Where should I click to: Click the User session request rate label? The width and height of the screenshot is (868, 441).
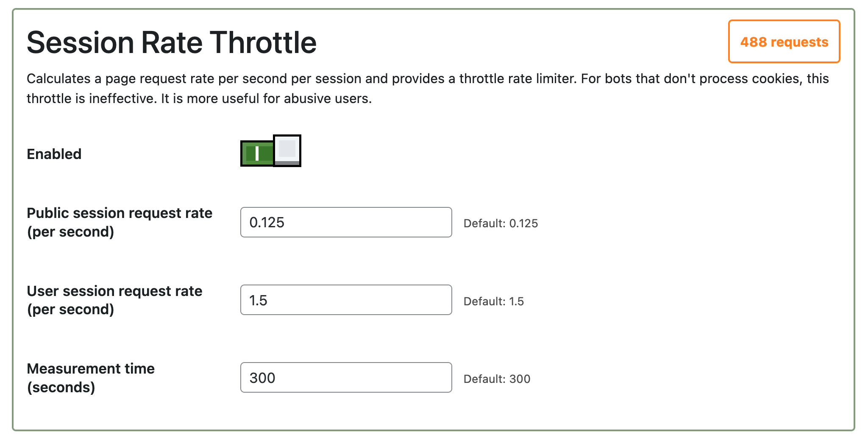pyautogui.click(x=114, y=291)
